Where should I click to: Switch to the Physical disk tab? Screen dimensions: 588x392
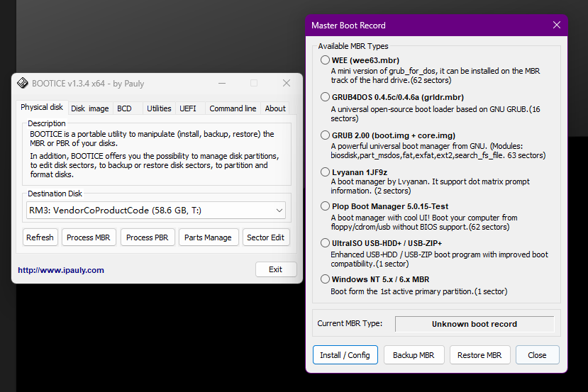click(42, 107)
